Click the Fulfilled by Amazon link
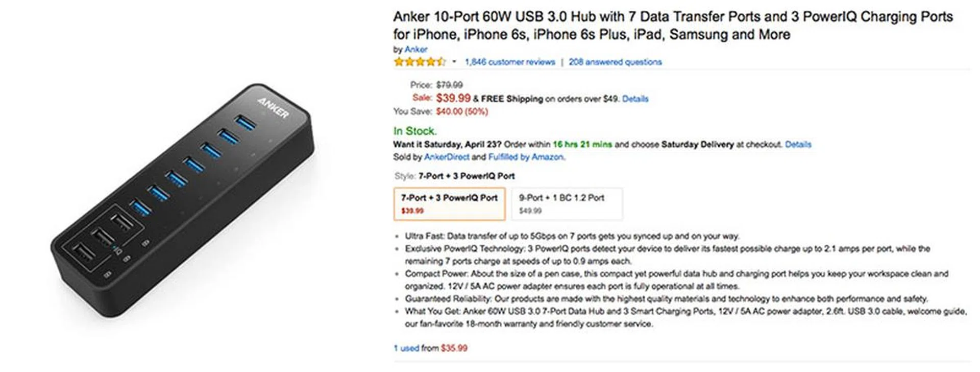Viewport: 980px width, 372px height. [x=526, y=157]
